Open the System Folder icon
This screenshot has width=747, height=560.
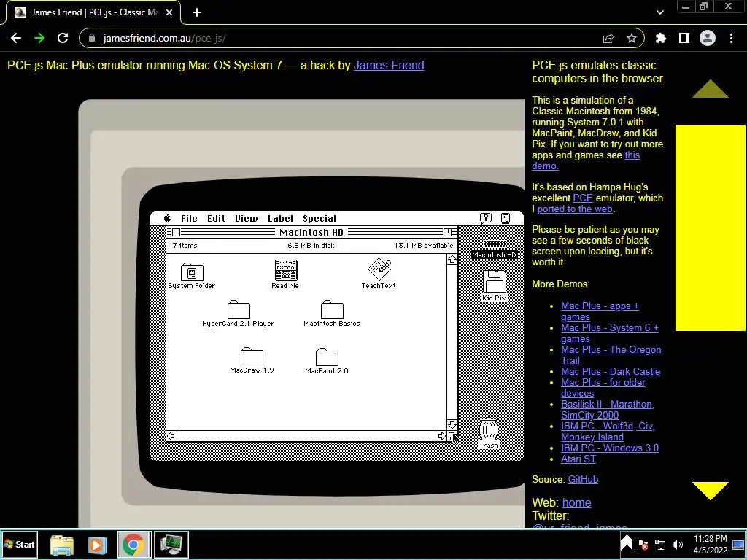(x=192, y=271)
